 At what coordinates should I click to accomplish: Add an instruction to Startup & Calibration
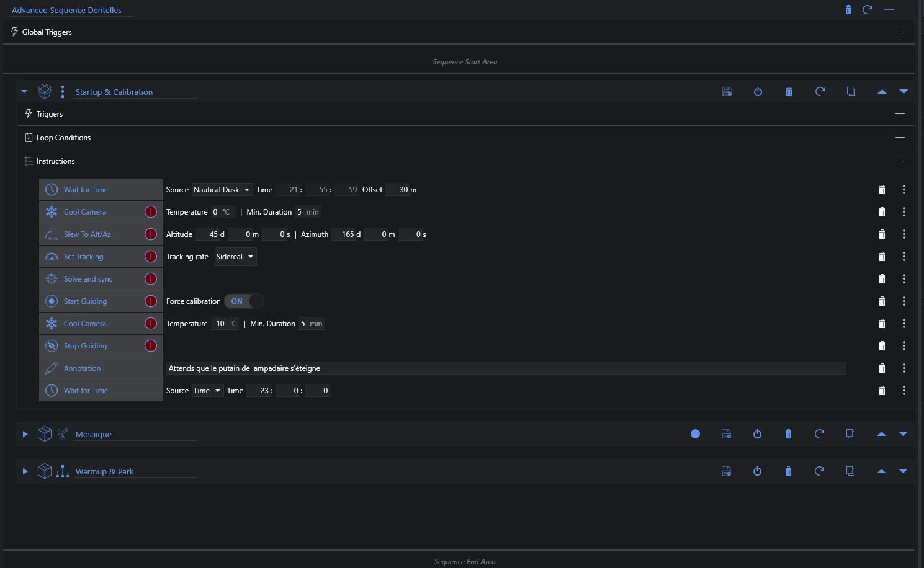[x=900, y=161]
